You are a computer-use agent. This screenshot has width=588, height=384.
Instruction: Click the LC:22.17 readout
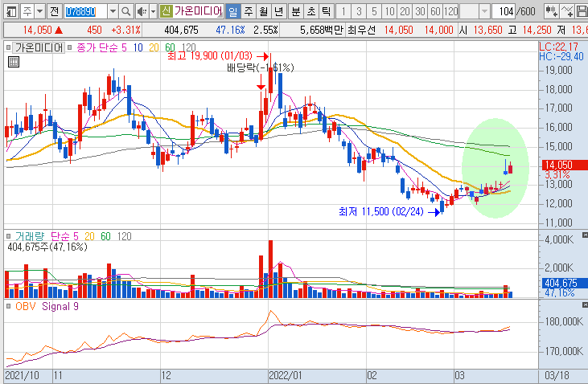click(559, 47)
